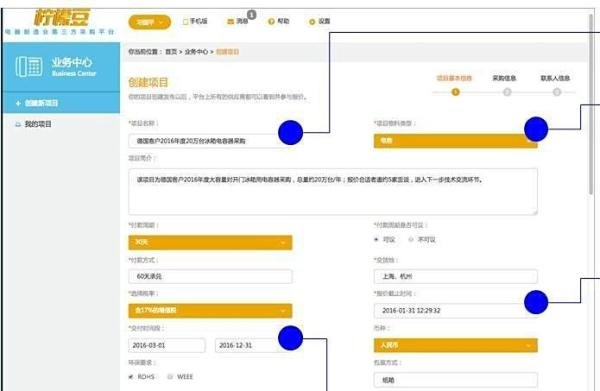Click the plus icon beside 创建新项目

18,103
